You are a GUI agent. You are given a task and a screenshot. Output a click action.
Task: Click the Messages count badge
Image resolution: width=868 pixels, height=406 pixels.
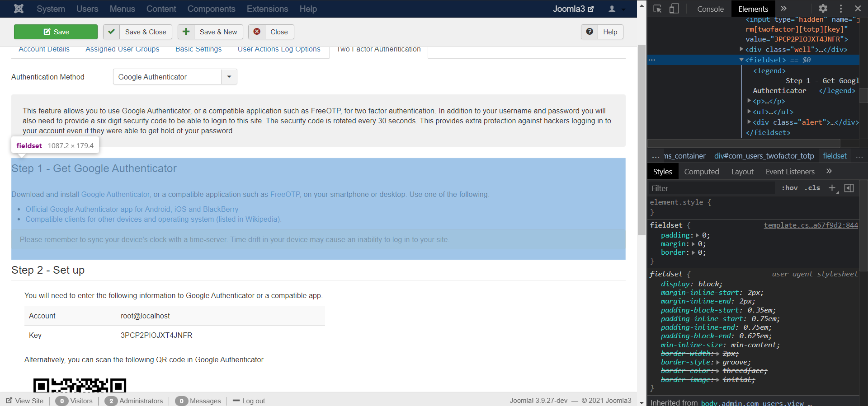(182, 401)
